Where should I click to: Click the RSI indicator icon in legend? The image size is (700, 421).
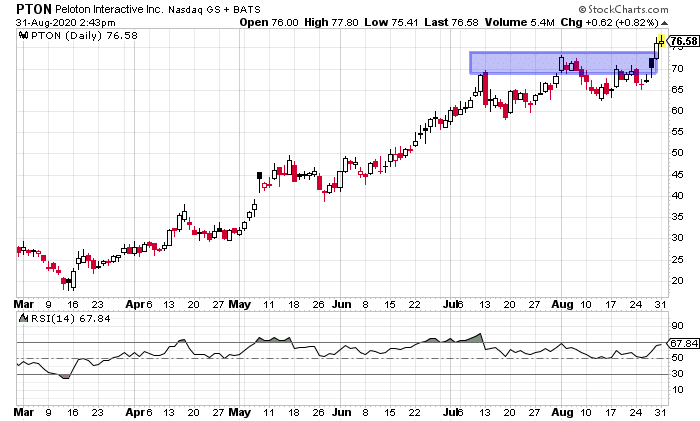[23, 318]
